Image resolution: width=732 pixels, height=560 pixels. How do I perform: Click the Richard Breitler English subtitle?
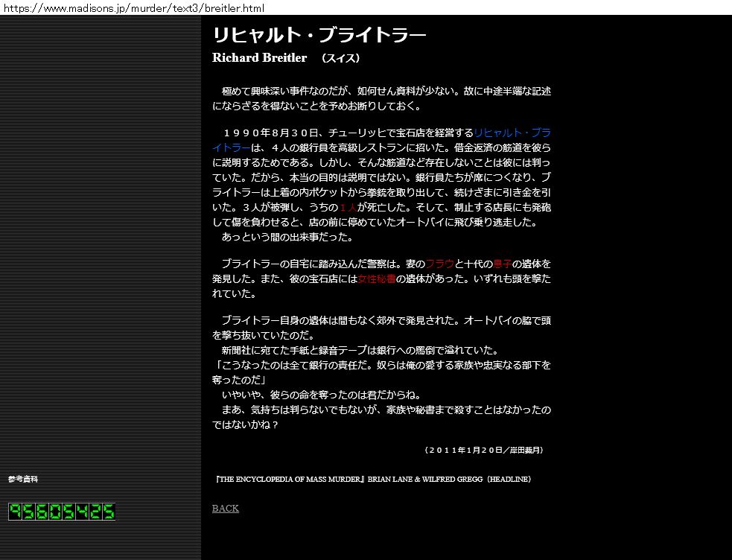(x=259, y=58)
